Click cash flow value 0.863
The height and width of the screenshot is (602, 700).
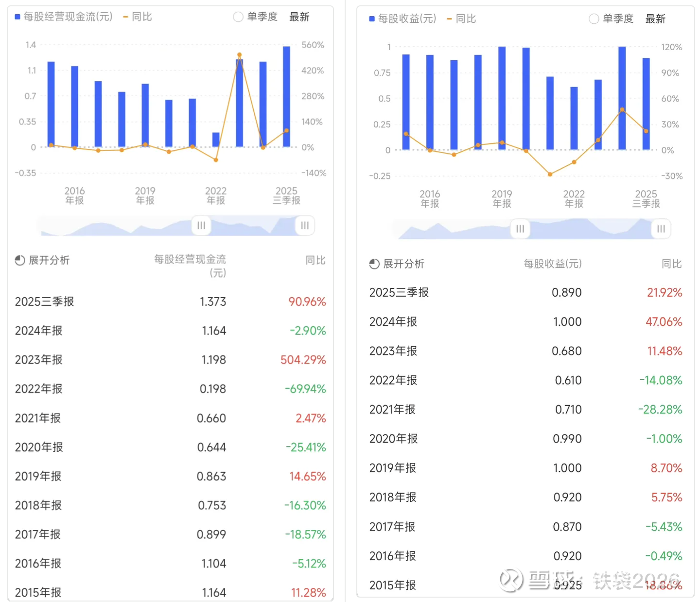[211, 477]
